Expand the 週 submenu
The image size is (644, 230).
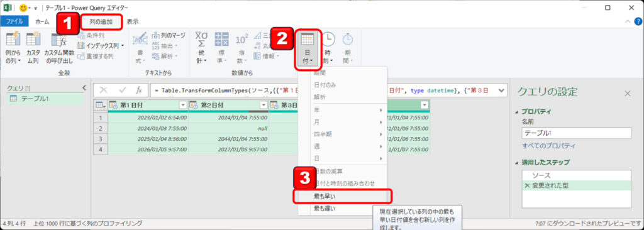[343, 146]
